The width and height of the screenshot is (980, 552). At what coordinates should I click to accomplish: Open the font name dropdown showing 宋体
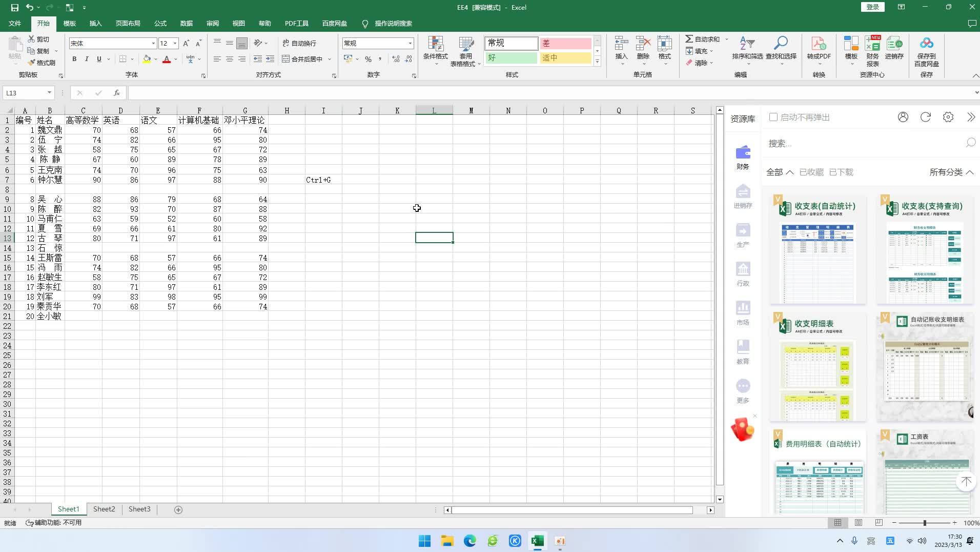point(155,43)
